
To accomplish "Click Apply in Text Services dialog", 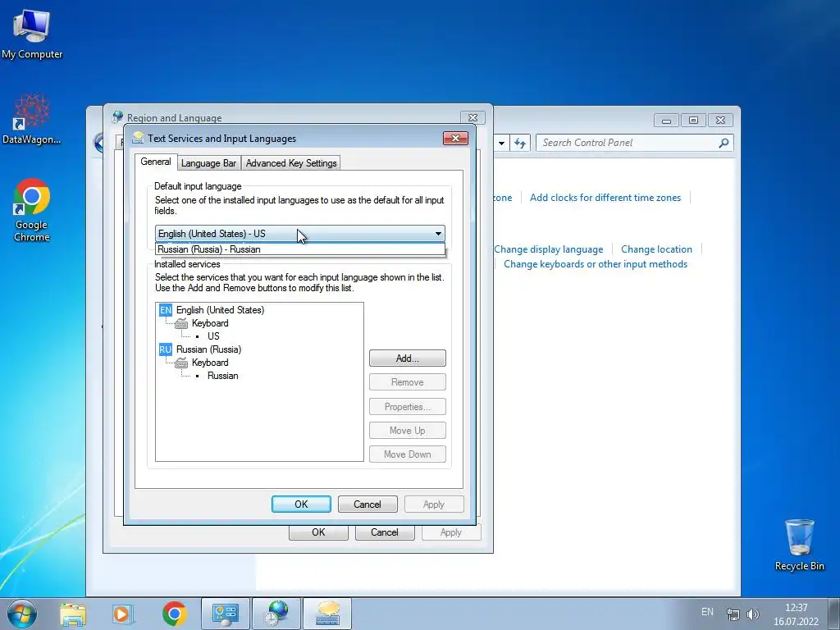I will tap(434, 504).
